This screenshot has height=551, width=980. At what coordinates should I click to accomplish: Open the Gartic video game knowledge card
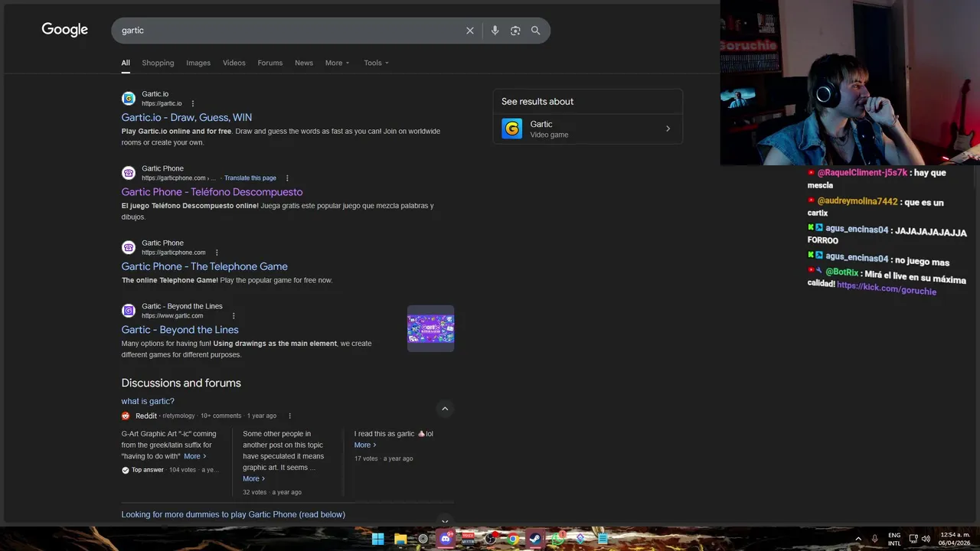point(587,129)
